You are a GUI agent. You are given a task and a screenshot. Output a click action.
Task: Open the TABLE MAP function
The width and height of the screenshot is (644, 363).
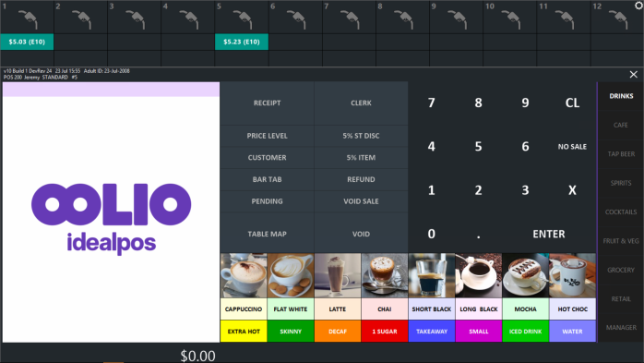point(267,234)
